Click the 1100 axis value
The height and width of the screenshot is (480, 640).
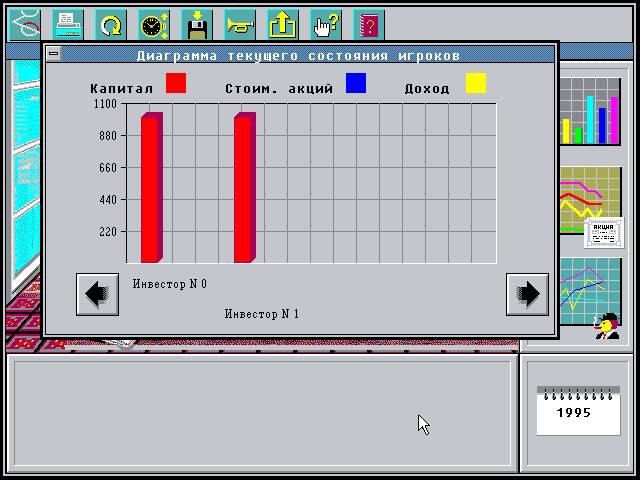coord(105,104)
